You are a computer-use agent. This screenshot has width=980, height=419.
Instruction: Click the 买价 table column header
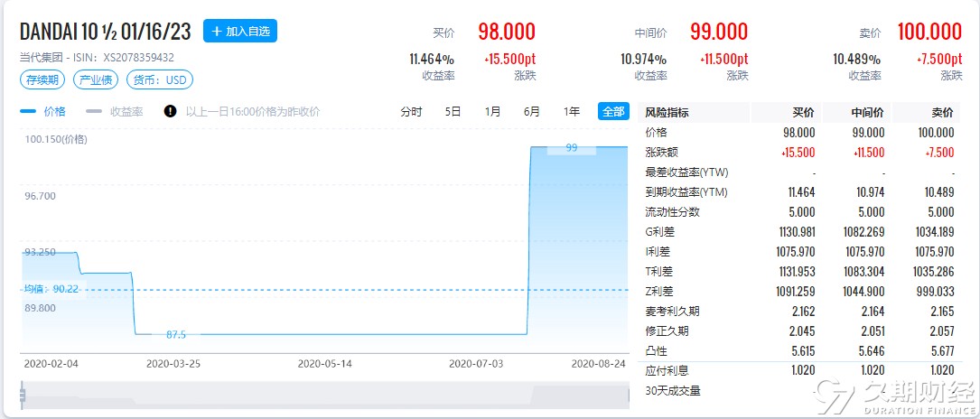click(x=804, y=113)
